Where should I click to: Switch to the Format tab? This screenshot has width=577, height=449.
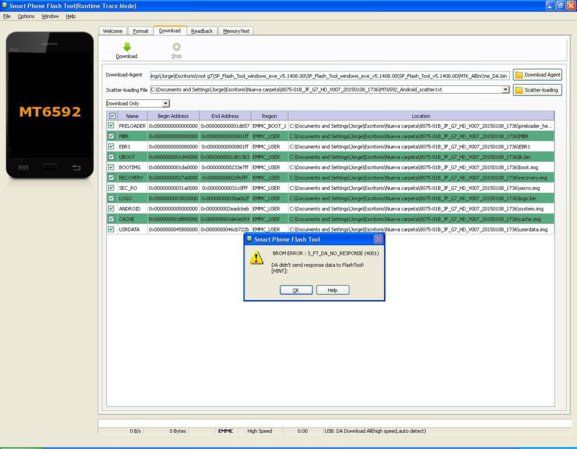click(x=141, y=31)
